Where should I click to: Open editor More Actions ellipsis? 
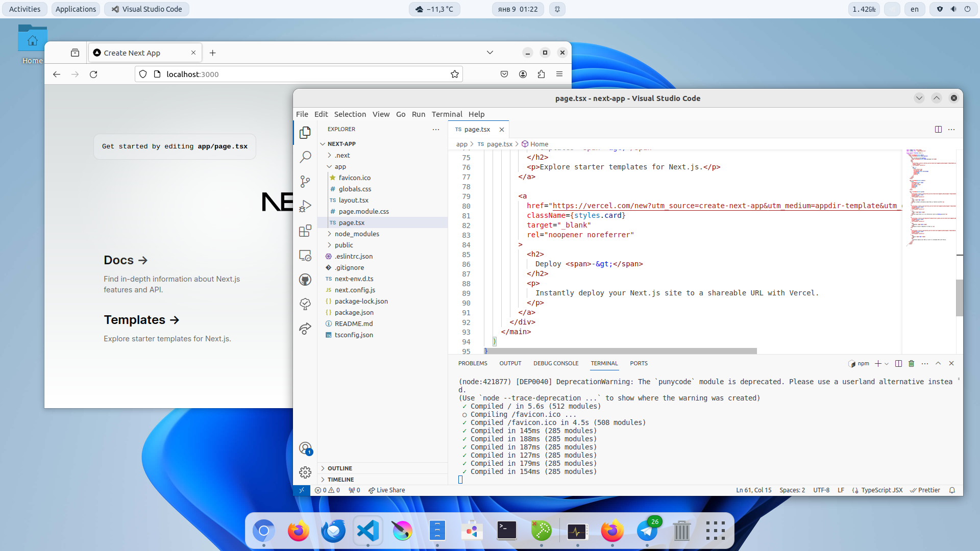951,130
